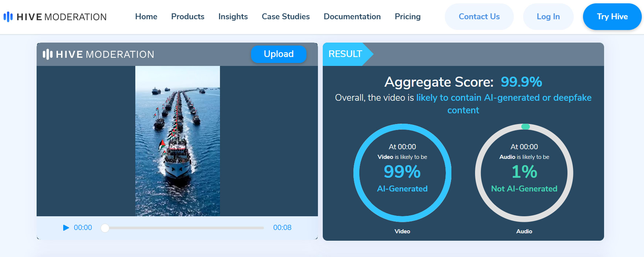Click the Hive Moderation logo in video panel

click(x=98, y=54)
